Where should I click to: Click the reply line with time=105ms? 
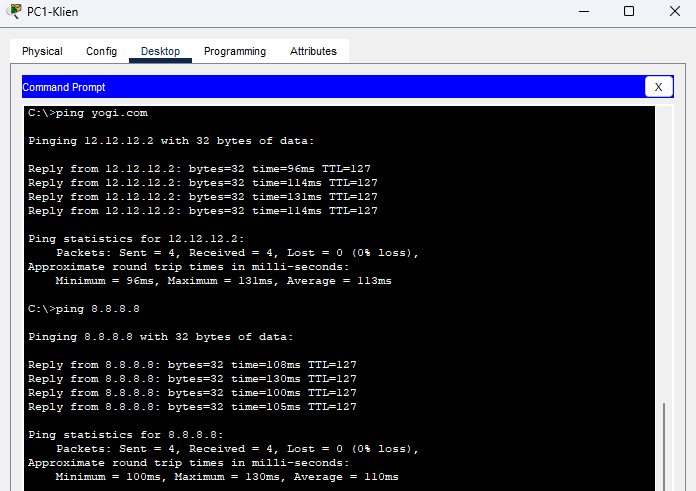tap(192, 407)
